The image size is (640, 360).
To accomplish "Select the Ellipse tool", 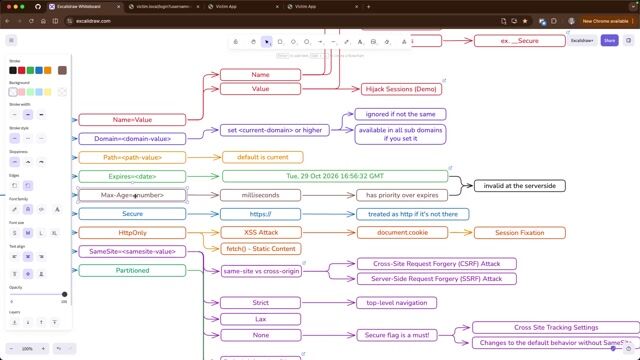I will click(307, 42).
